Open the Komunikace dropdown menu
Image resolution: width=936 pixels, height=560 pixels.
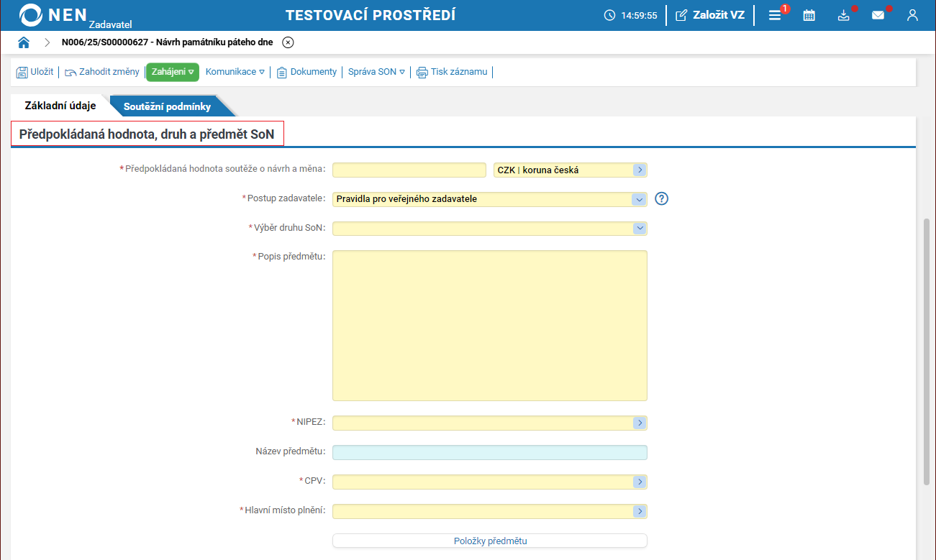click(x=235, y=72)
